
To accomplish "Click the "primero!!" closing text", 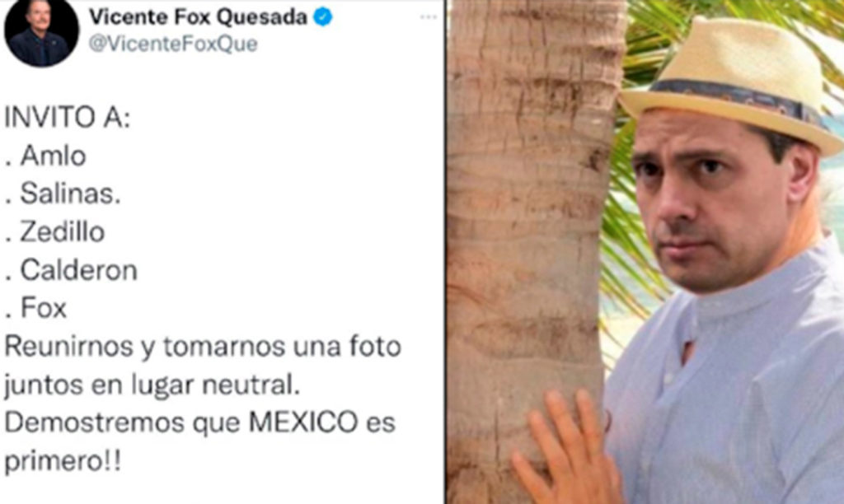I will pos(63,462).
